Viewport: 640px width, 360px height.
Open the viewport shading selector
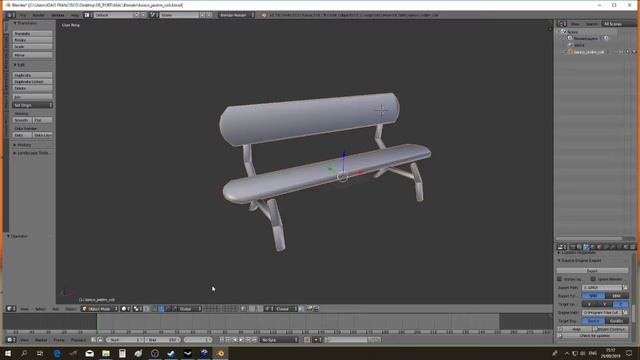point(125,309)
